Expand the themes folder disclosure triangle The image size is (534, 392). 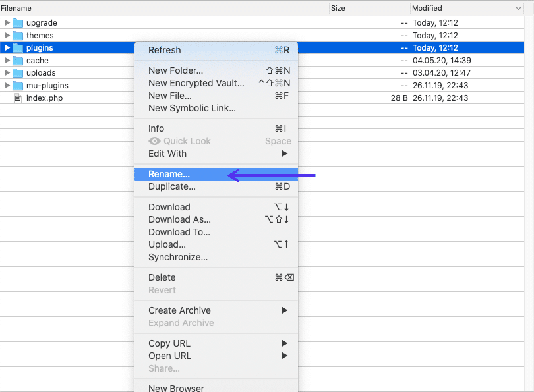pos(7,35)
